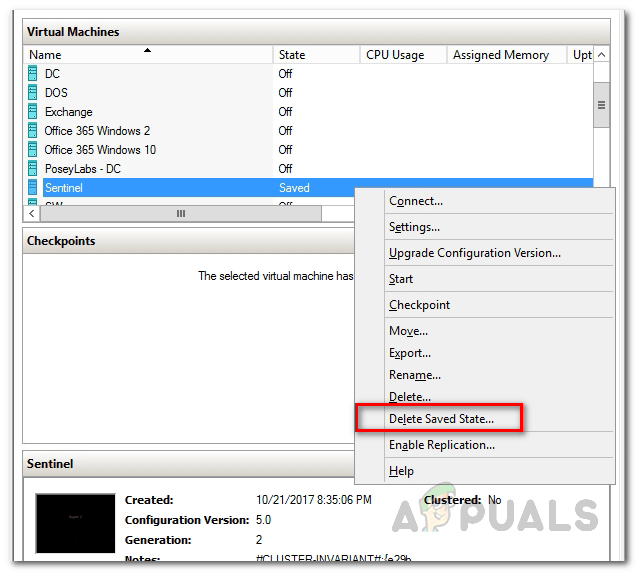Click the Off state of DOS
This screenshot has height=572, width=636.
click(285, 92)
